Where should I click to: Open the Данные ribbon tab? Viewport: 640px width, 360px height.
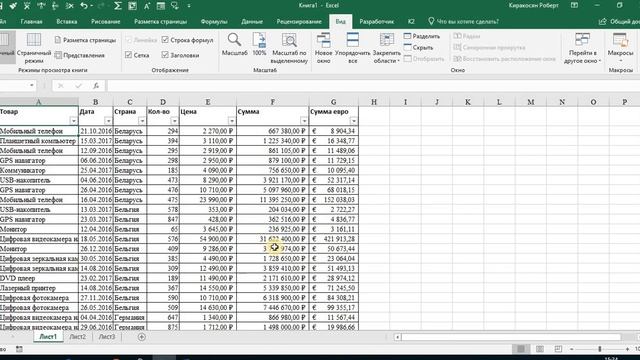(x=252, y=22)
